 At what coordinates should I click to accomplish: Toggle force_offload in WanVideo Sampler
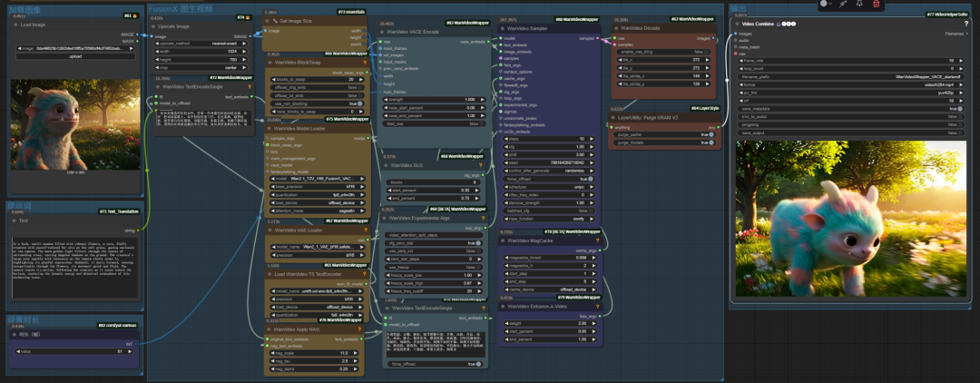pyautogui.click(x=547, y=179)
